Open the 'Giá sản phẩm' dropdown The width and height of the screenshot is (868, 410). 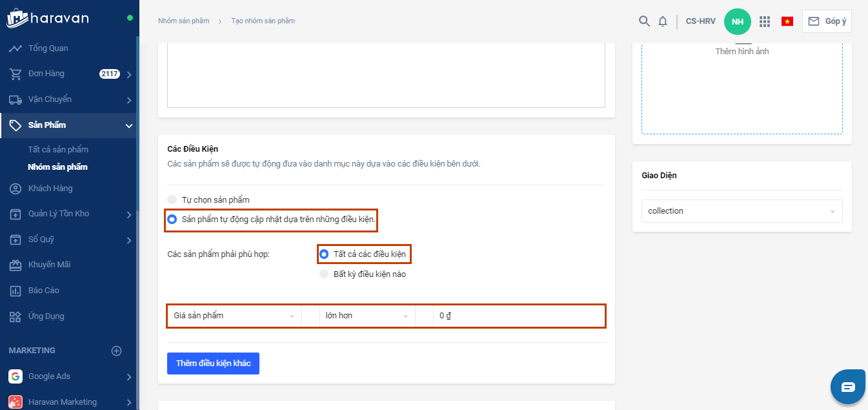coord(234,316)
